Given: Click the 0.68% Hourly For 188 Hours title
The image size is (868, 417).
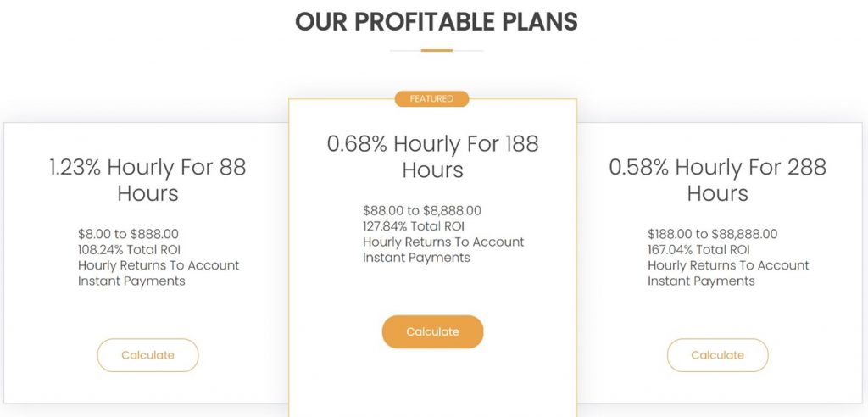Looking at the screenshot, I should [432, 157].
